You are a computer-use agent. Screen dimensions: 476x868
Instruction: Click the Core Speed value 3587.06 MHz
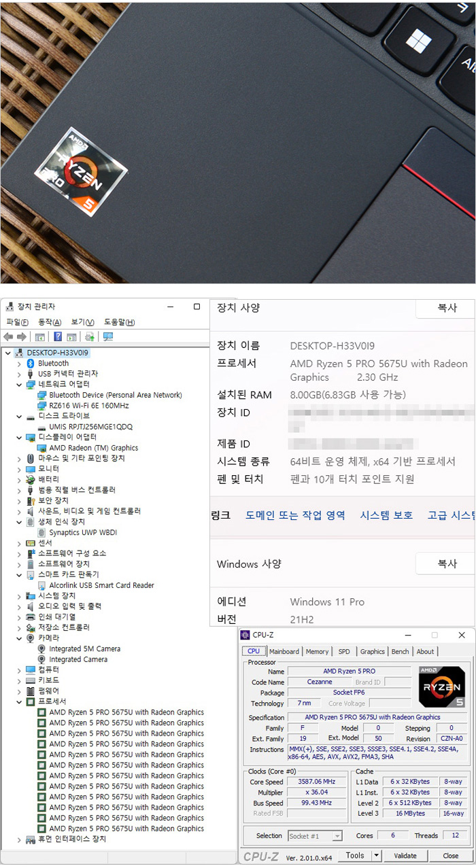pyautogui.click(x=317, y=782)
